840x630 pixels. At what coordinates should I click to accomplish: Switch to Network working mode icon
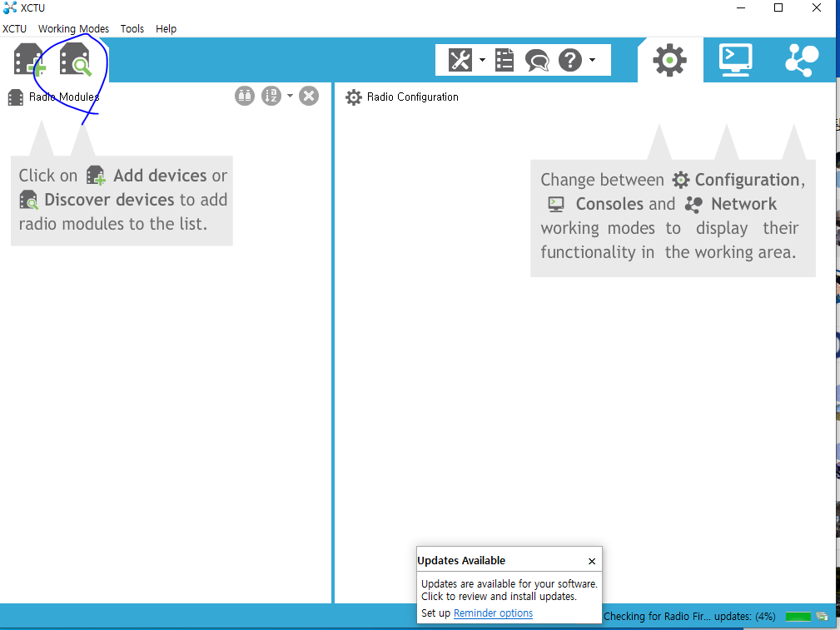802,60
